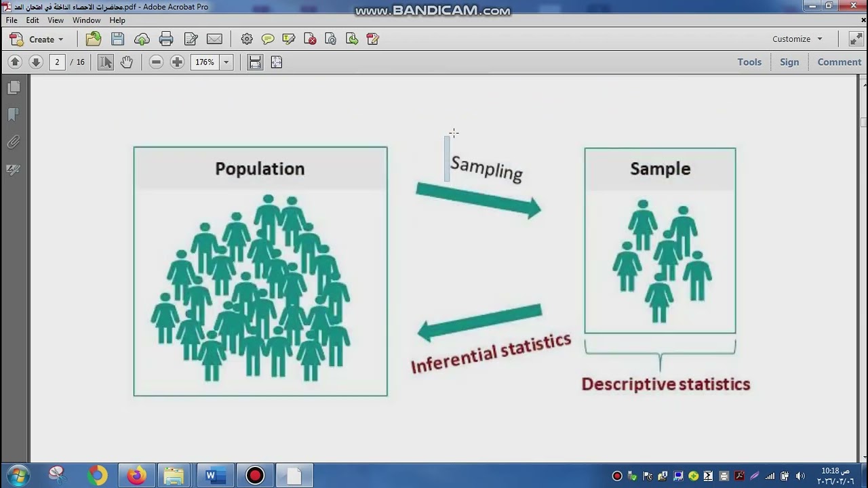868x488 pixels.
Task: Show Page Thumbnails panel
Action: (x=14, y=87)
